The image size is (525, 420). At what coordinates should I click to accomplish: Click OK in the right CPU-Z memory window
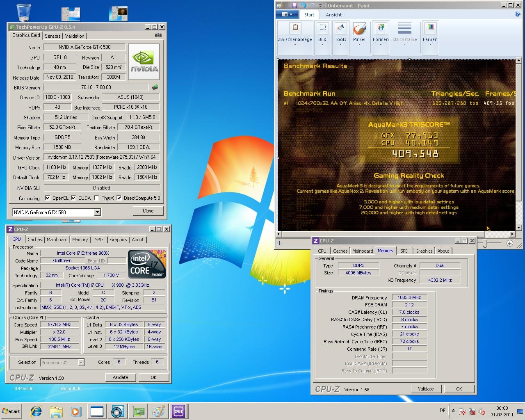(x=459, y=389)
